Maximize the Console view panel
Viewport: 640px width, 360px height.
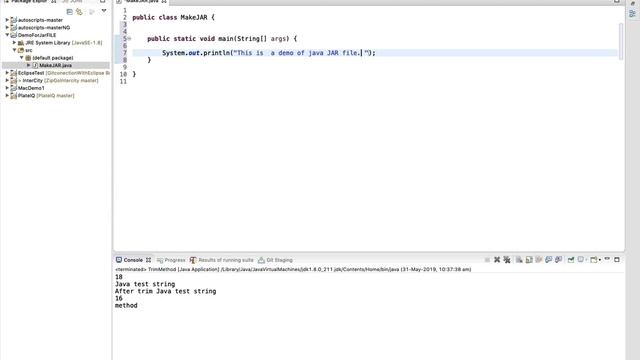(x=617, y=260)
